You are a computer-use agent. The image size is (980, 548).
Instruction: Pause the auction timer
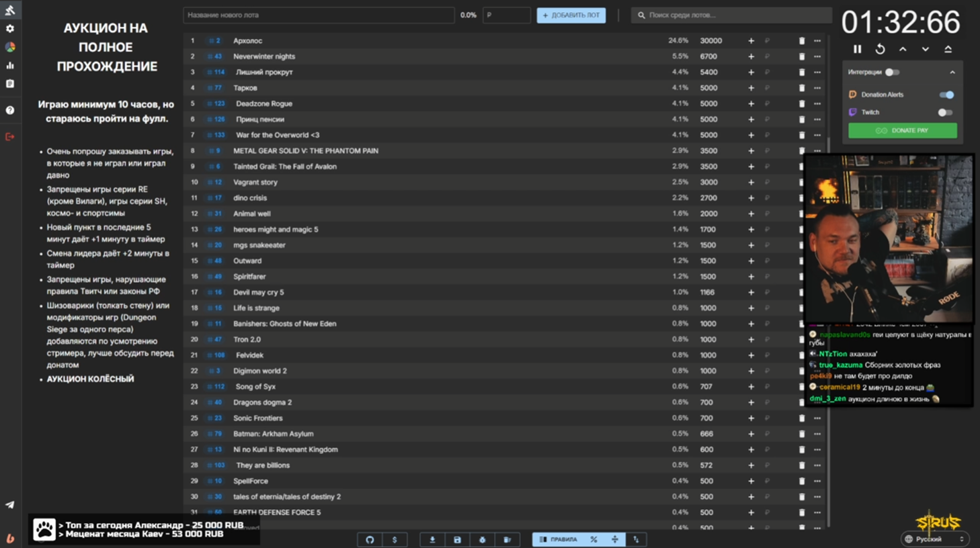(857, 49)
